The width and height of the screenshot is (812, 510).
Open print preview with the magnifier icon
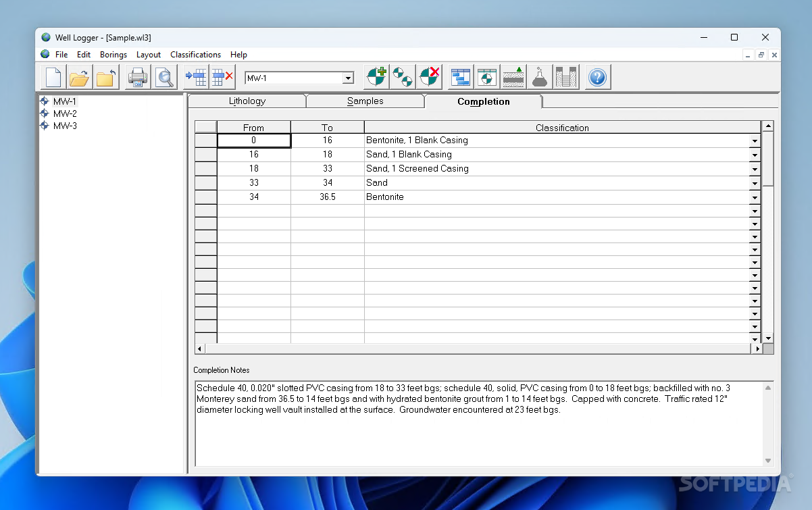click(164, 78)
